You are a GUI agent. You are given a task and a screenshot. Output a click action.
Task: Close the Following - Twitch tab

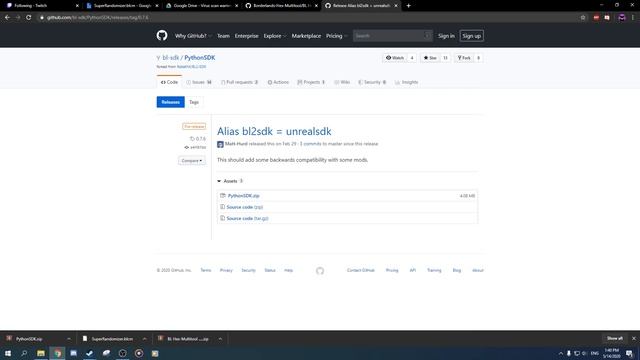77,6
